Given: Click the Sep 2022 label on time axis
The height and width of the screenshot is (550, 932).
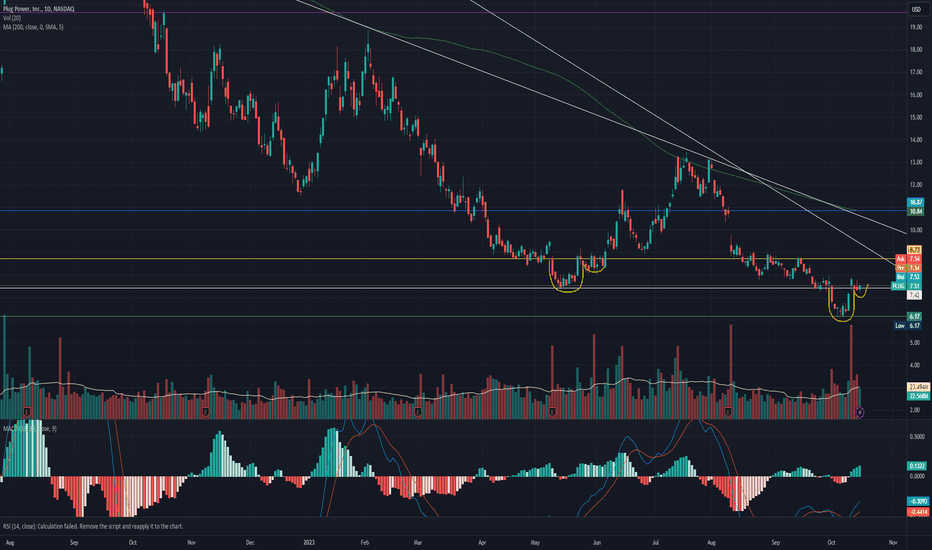Looking at the screenshot, I should click(74, 542).
